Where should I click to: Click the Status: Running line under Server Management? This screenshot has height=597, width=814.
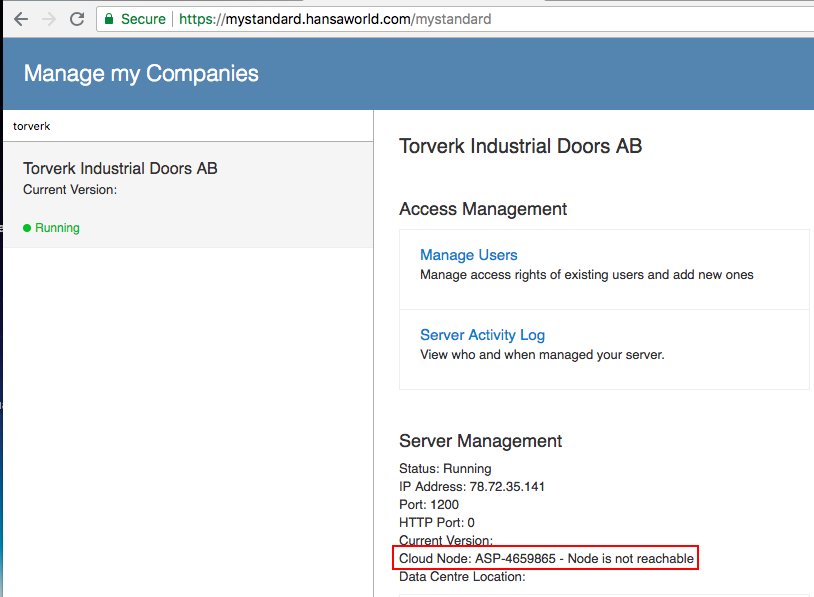(x=445, y=468)
